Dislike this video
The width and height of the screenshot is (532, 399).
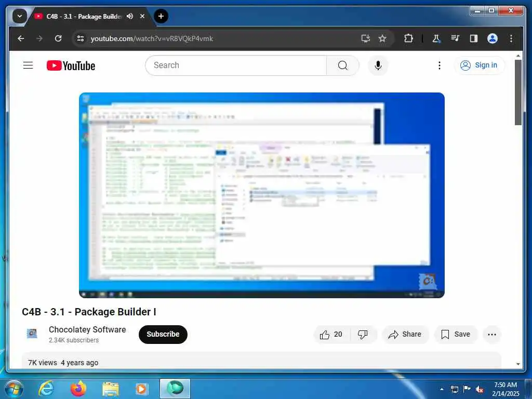coord(363,335)
